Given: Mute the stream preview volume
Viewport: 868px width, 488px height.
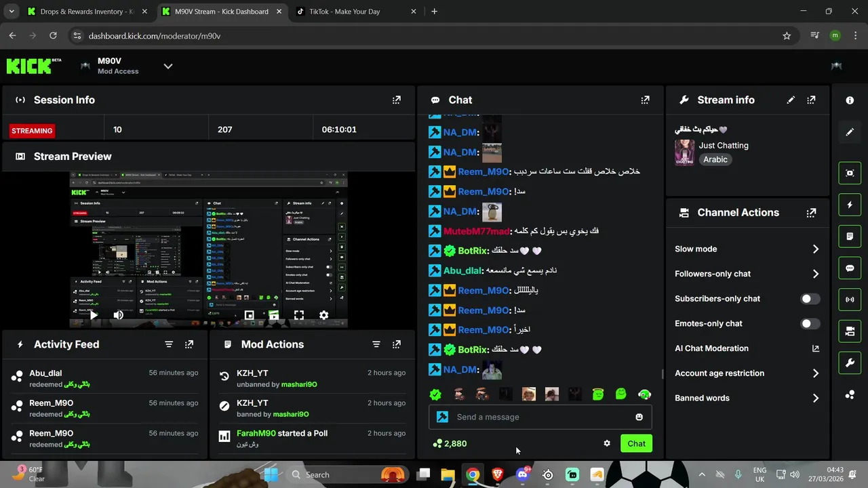Looking at the screenshot, I should click(x=119, y=315).
